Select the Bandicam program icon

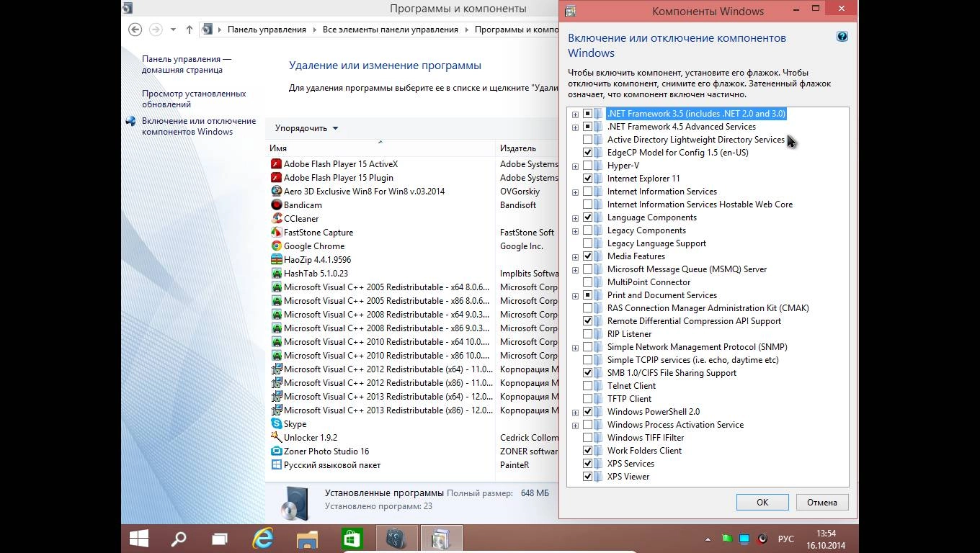(276, 205)
